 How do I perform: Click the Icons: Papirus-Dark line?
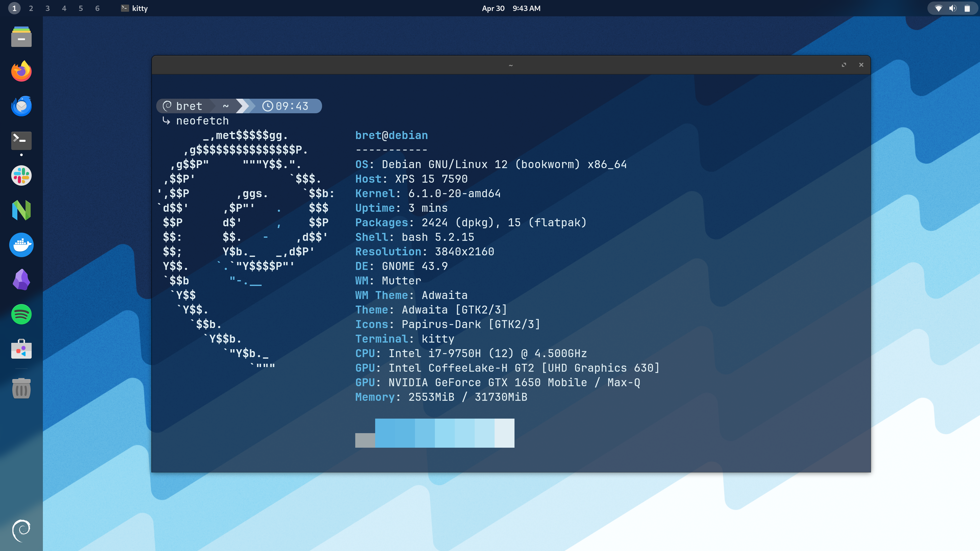(x=448, y=324)
